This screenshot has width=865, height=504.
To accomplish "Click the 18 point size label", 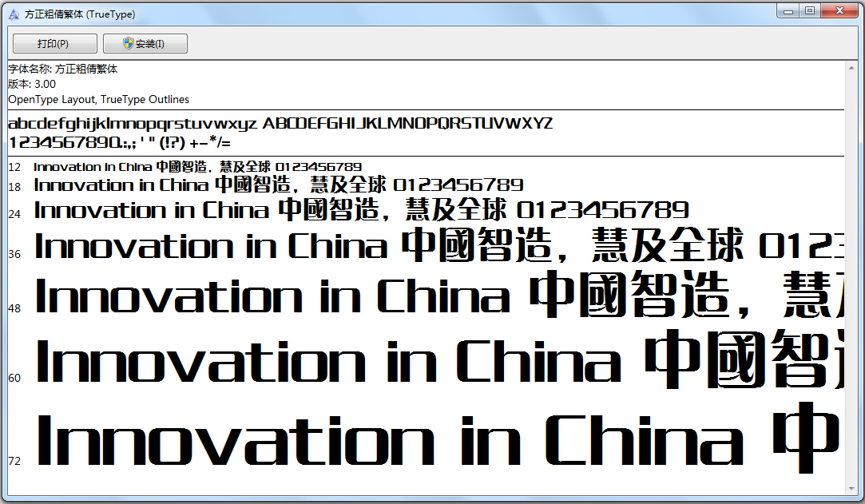I will [x=14, y=187].
